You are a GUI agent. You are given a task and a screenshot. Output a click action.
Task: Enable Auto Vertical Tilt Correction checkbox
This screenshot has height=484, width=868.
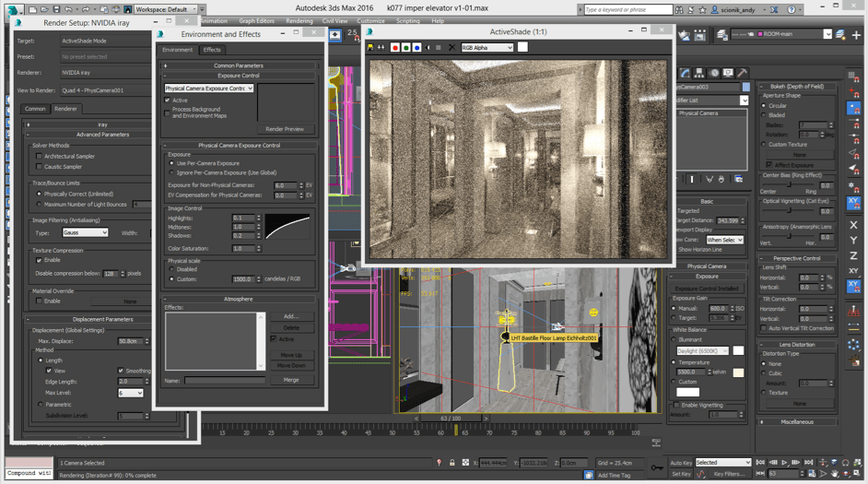764,328
